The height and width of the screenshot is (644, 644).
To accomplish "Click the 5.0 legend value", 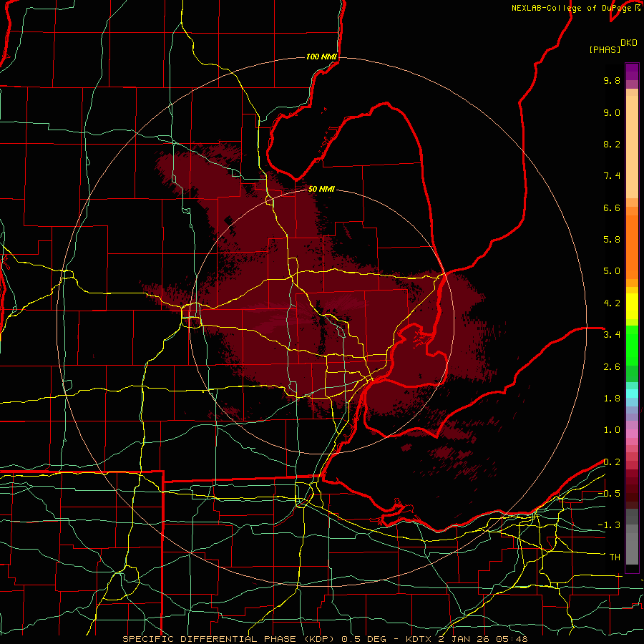I will click(x=612, y=271).
